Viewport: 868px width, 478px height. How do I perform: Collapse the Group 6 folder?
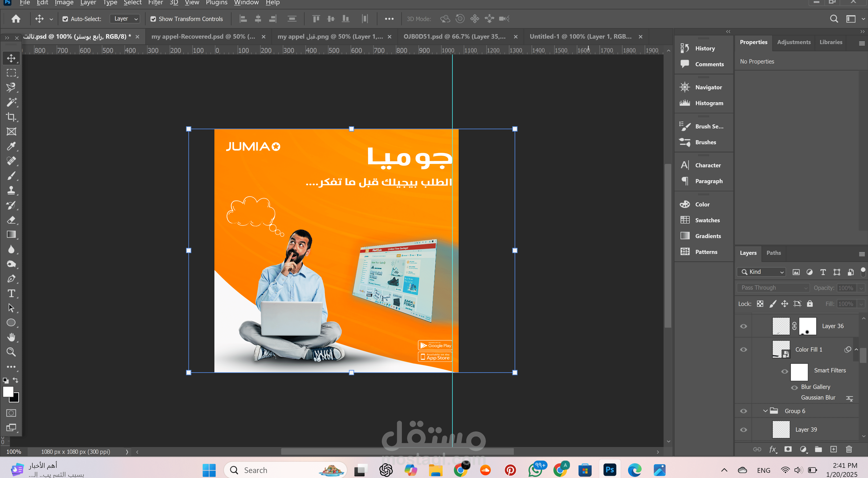(765, 411)
